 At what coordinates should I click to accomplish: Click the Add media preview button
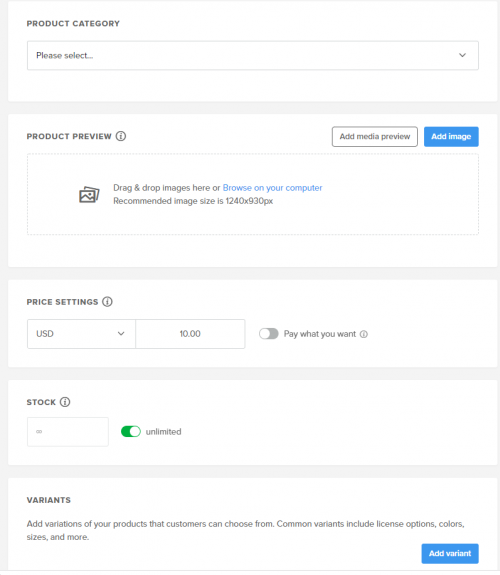375,137
